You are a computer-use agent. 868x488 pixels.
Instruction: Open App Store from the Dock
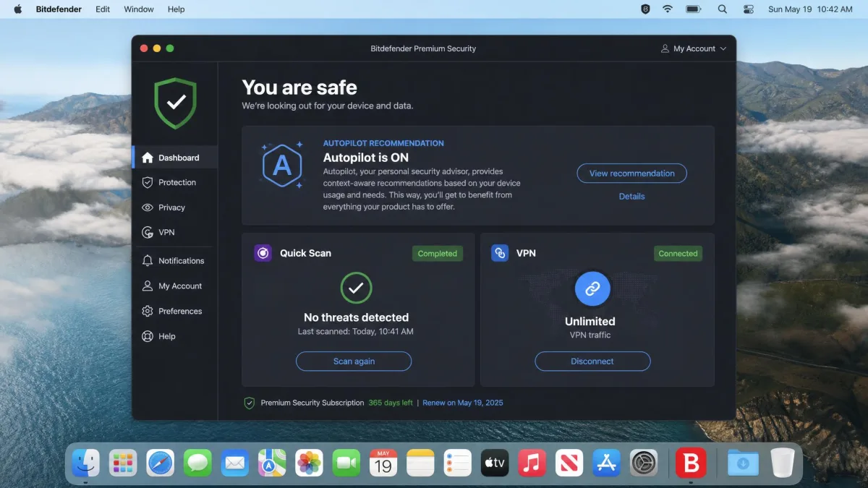click(606, 463)
